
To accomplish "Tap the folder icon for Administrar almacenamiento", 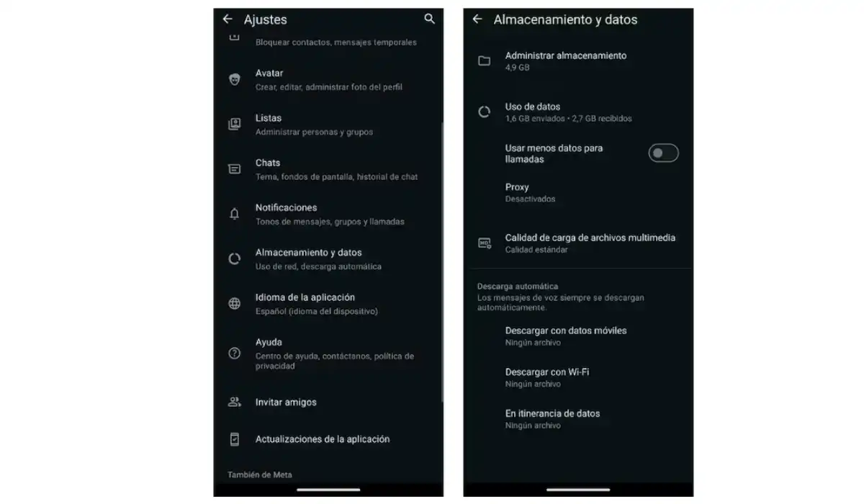I will tap(485, 60).
